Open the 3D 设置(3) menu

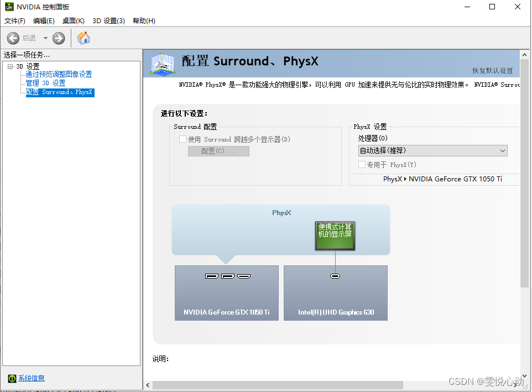(x=108, y=20)
